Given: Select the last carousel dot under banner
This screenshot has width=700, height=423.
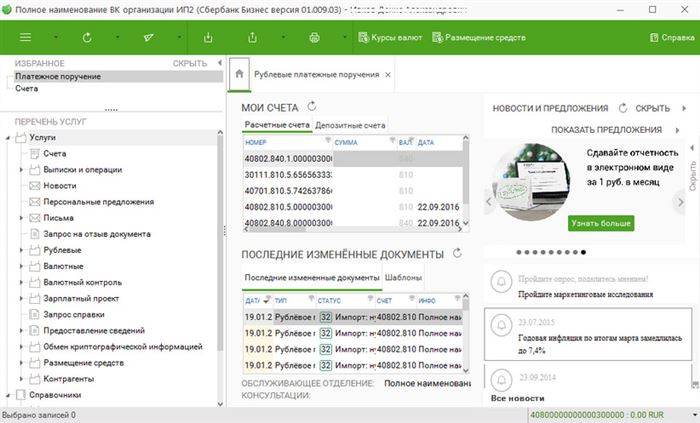Looking at the screenshot, I should tap(583, 253).
